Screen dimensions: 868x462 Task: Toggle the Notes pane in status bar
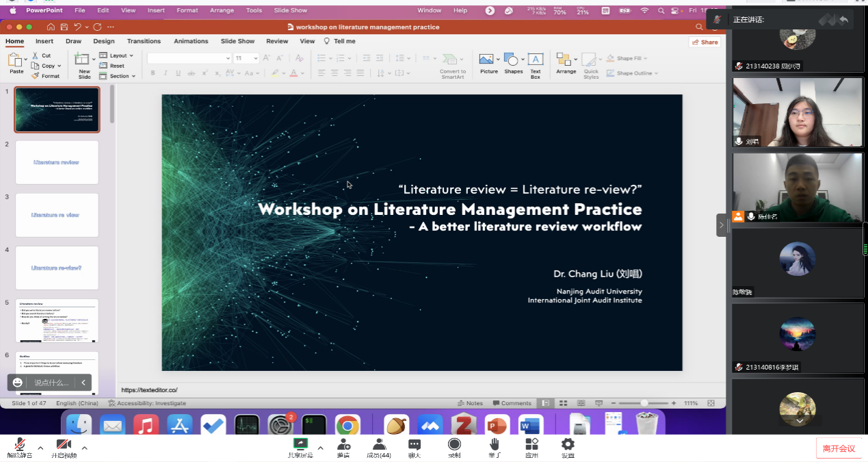pyautogui.click(x=470, y=403)
